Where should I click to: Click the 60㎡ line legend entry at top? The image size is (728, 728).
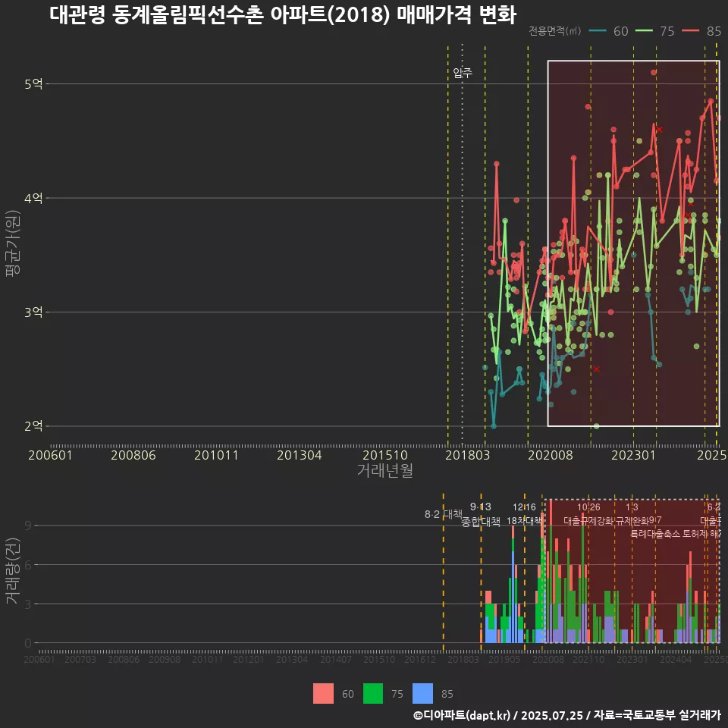coord(608,31)
